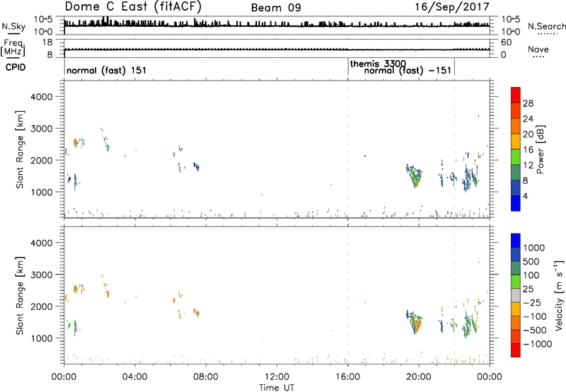Image resolution: width=566 pixels, height=392 pixels.
Task: Click the "500" label on Velocity color bar
Action: (531, 261)
